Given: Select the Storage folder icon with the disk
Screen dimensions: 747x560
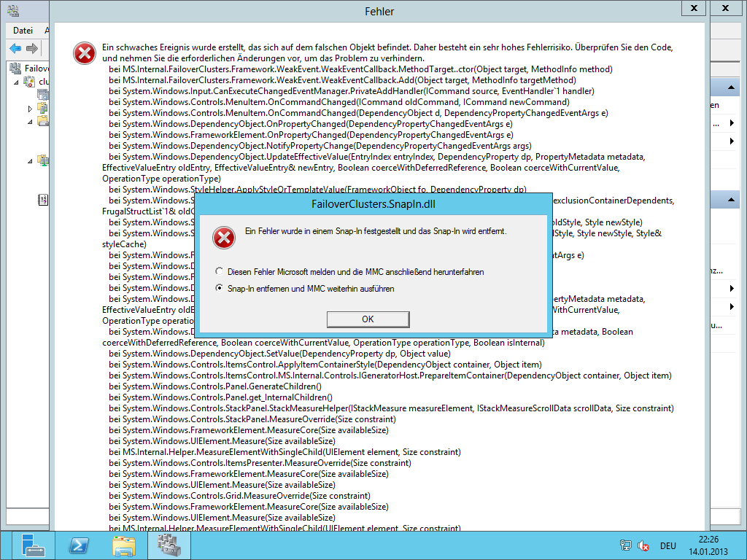Looking at the screenshot, I should [x=43, y=121].
